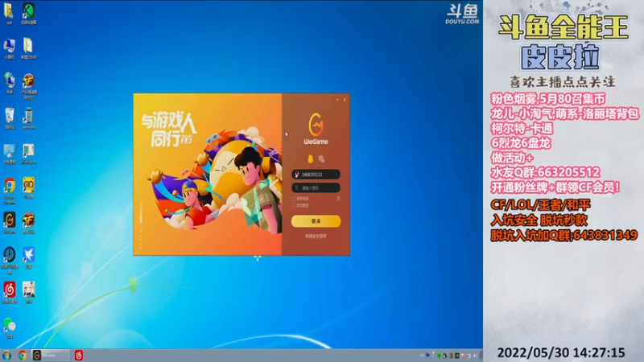
Task: Click the WeGame 与游戏人同行 banner artwork
Action: coord(208,175)
